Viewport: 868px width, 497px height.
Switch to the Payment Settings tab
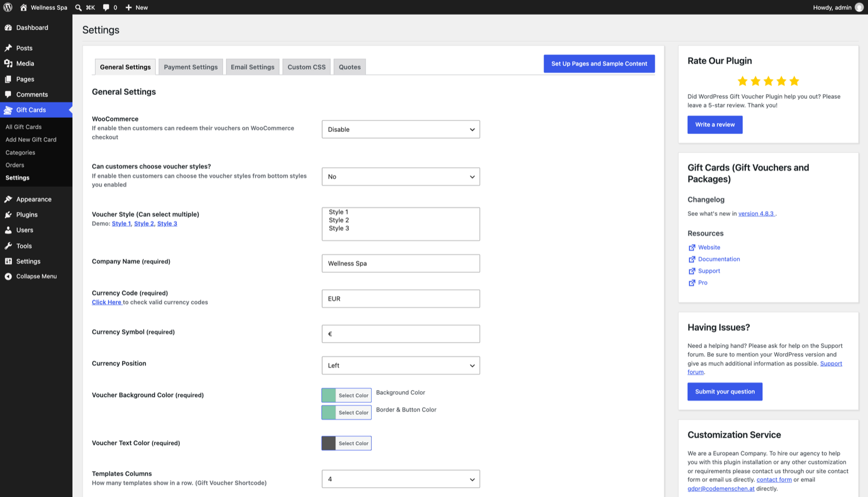pos(191,67)
